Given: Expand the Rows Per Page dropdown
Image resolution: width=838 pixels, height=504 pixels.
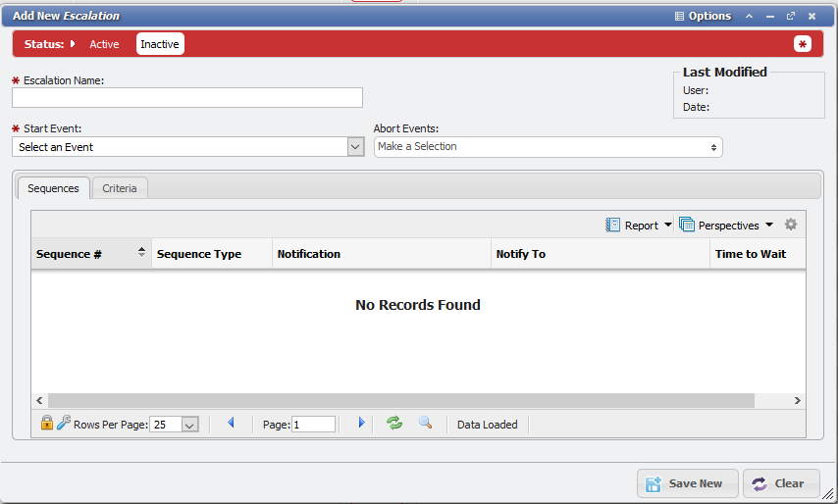Looking at the screenshot, I should click(190, 425).
